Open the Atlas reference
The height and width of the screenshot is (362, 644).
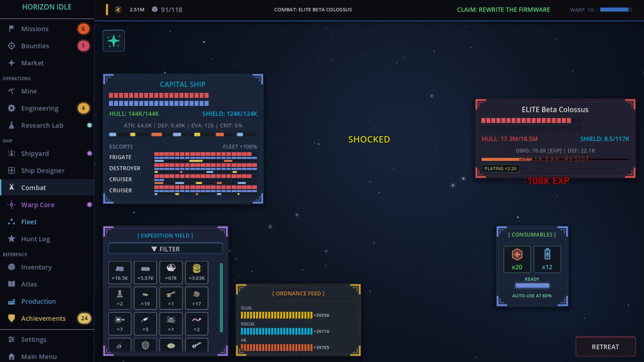[47, 284]
